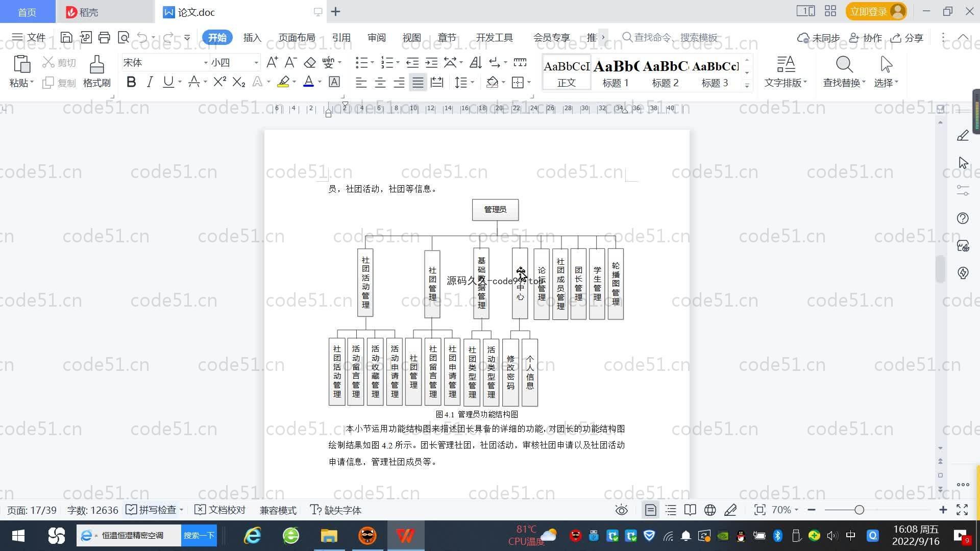Viewport: 980px width, 551px height.
Task: Click the Decrease Indent icon
Action: [x=412, y=62]
